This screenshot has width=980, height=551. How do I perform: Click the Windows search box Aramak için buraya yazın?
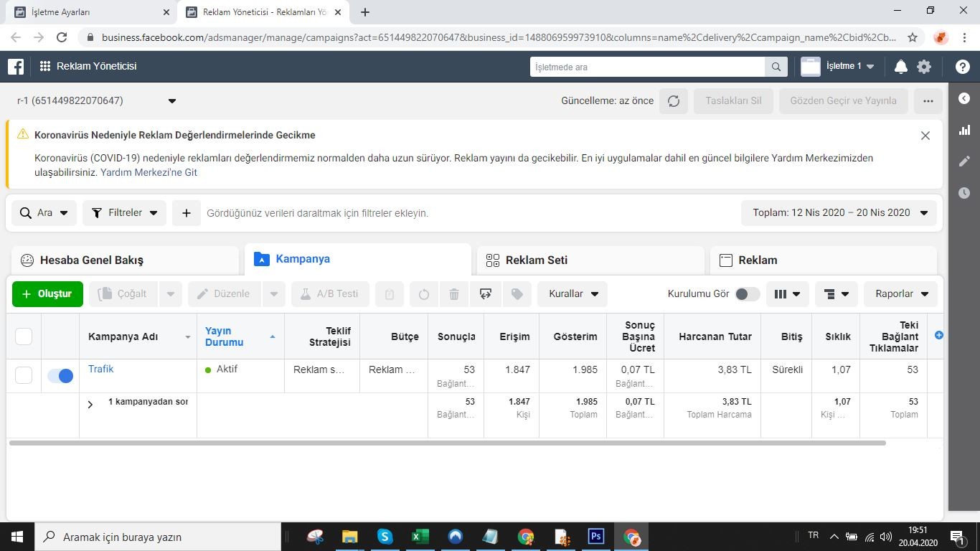(x=158, y=537)
